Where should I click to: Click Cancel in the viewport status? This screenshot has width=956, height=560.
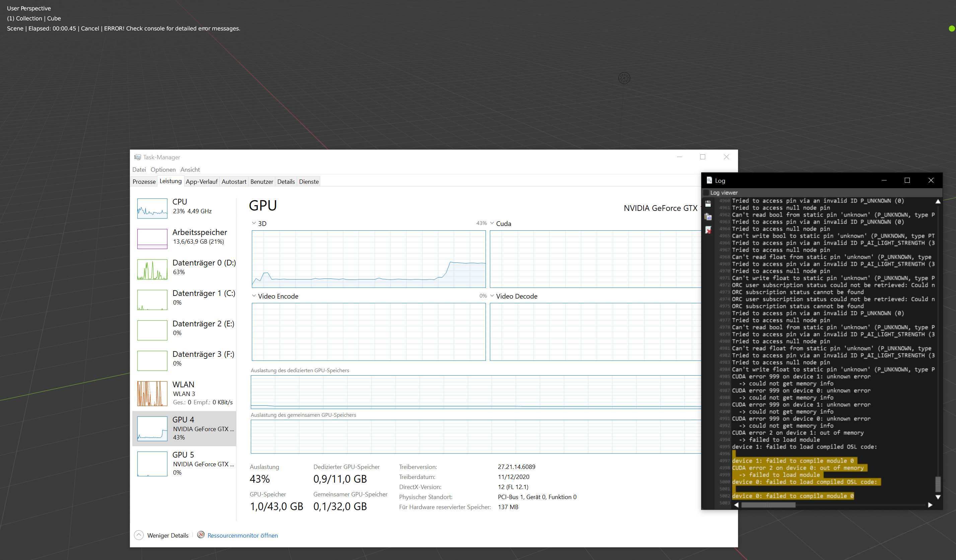pos(90,28)
